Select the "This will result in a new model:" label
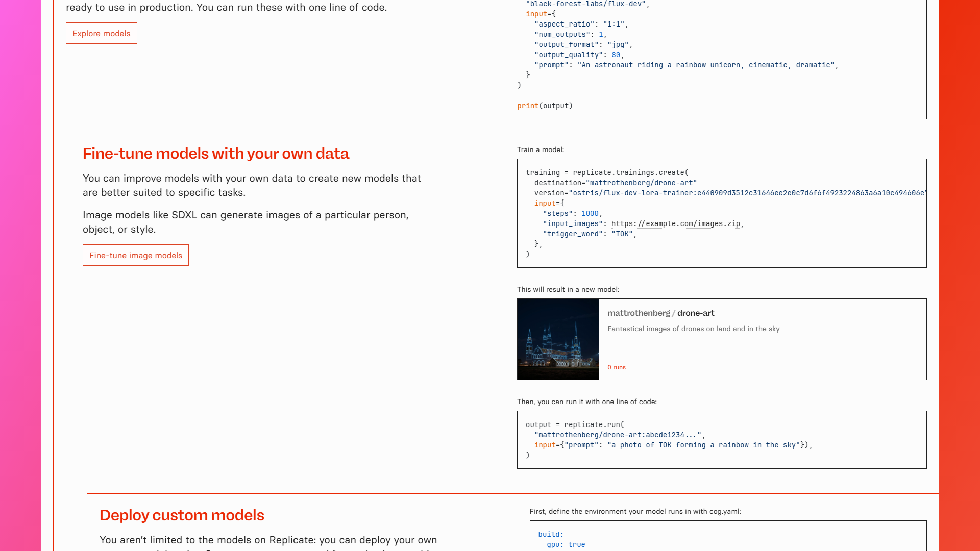This screenshot has width=980, height=551. tap(568, 290)
